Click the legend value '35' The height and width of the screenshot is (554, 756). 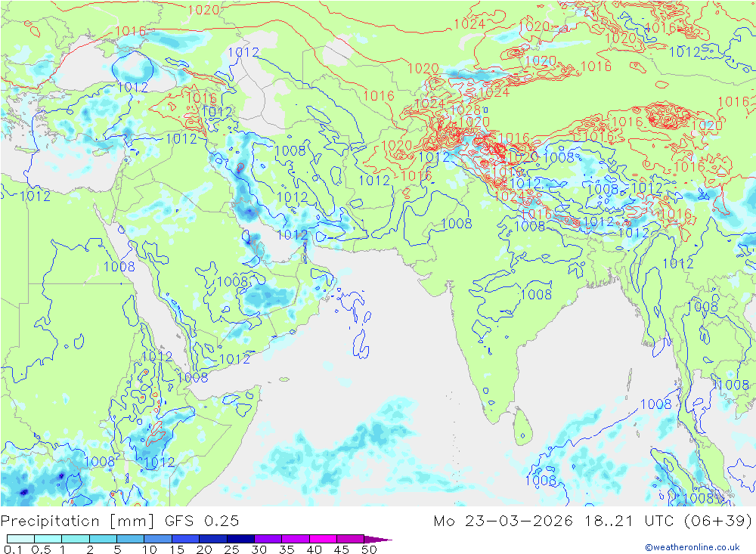(x=287, y=549)
